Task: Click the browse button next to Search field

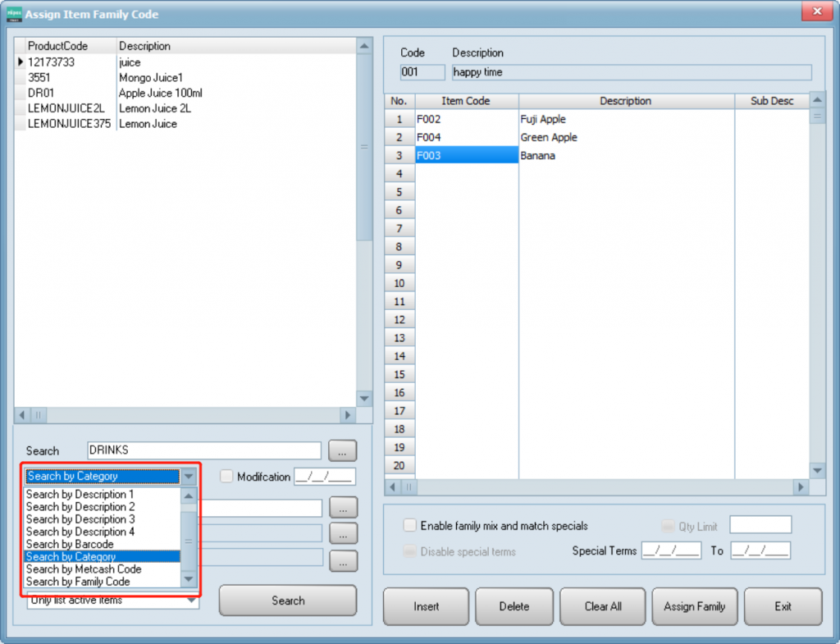Action: (343, 450)
